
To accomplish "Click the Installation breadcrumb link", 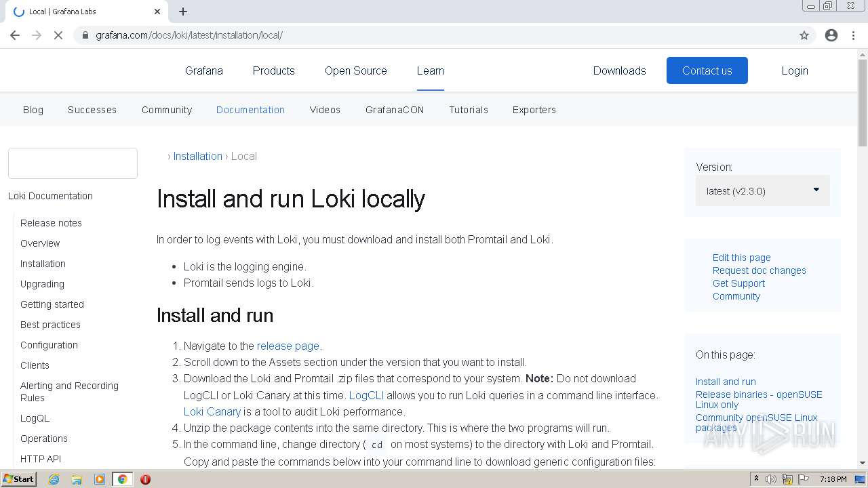I will pyautogui.click(x=197, y=156).
